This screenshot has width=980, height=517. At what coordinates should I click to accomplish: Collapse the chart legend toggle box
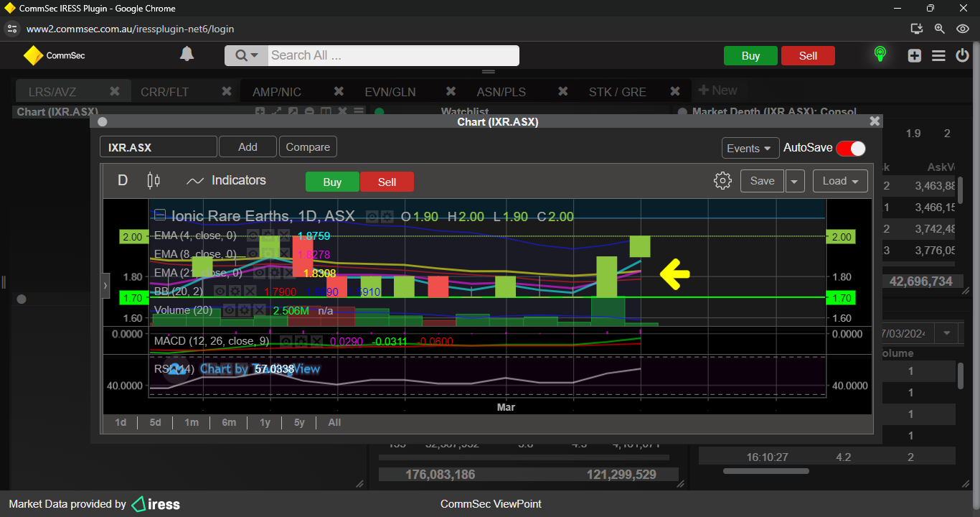160,215
